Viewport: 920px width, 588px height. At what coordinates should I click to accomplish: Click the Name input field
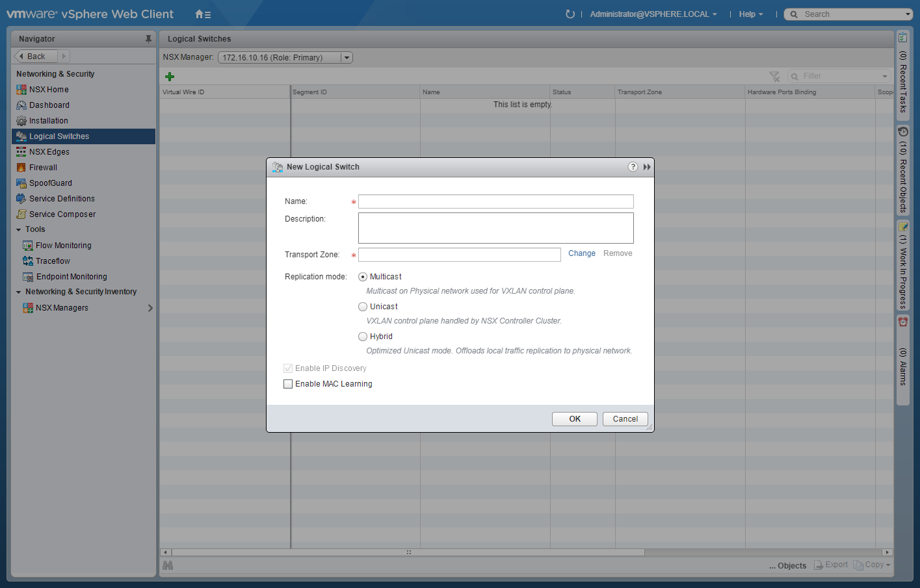pyautogui.click(x=495, y=201)
